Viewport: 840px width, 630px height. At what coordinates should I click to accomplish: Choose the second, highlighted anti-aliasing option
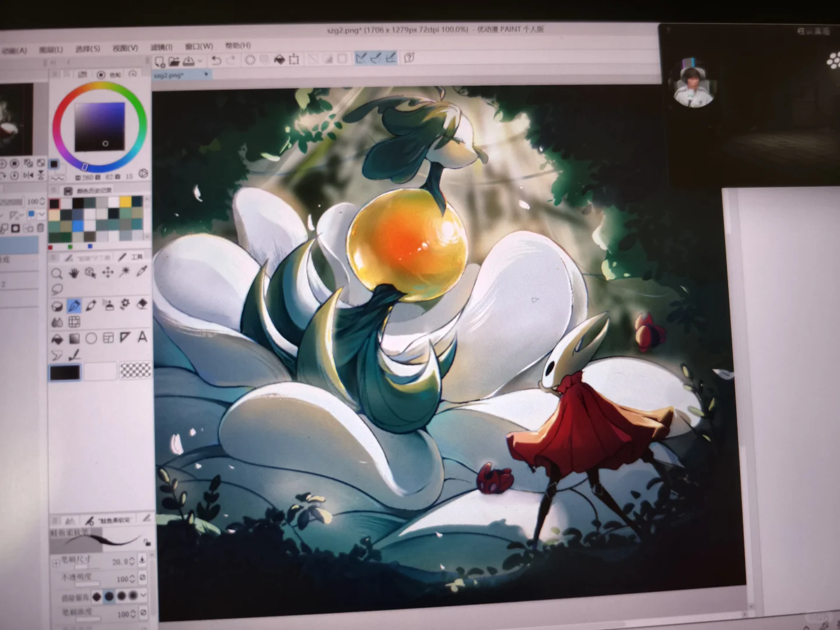click(x=109, y=596)
